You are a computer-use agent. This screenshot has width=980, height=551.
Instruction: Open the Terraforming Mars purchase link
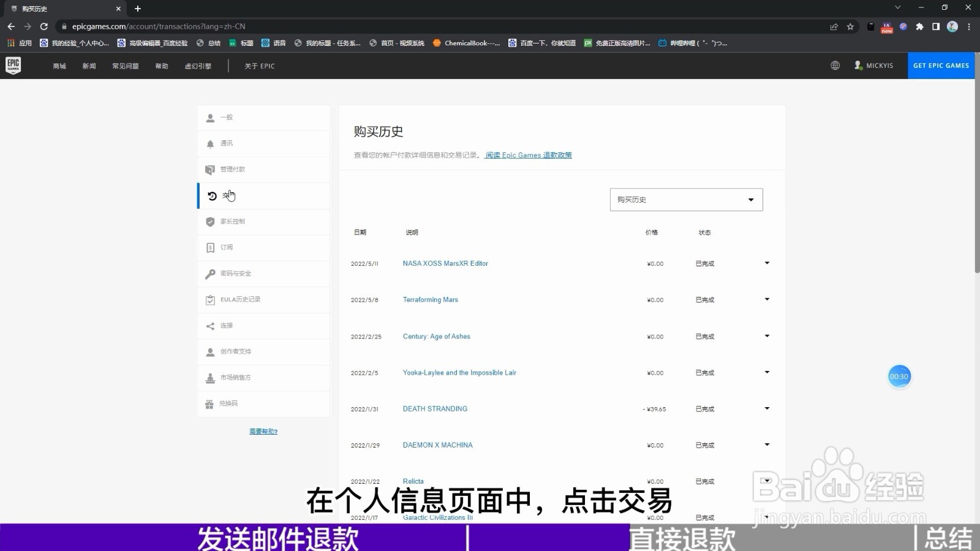431,300
